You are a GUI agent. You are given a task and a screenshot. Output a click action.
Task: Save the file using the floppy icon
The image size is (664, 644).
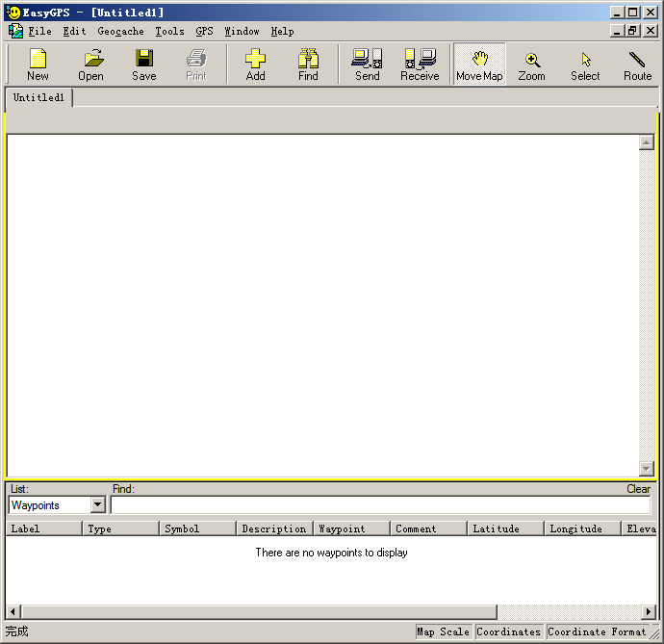coord(144,64)
